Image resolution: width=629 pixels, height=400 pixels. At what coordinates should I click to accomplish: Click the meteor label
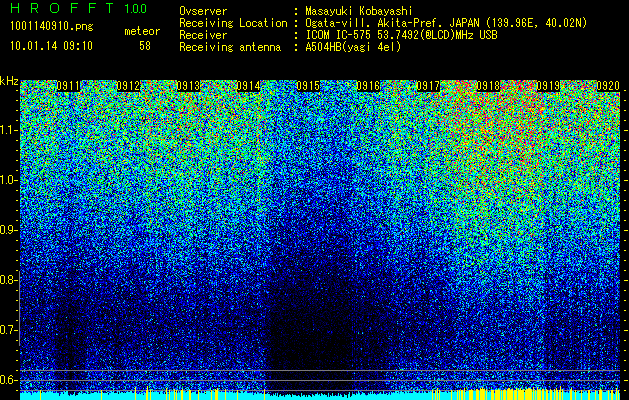(142, 31)
